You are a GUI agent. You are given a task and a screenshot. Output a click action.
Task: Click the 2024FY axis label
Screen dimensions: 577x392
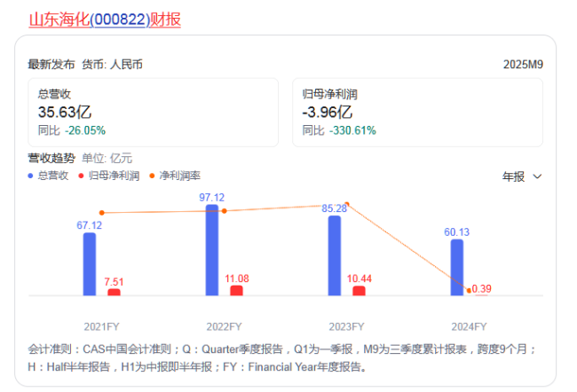pyautogui.click(x=470, y=327)
